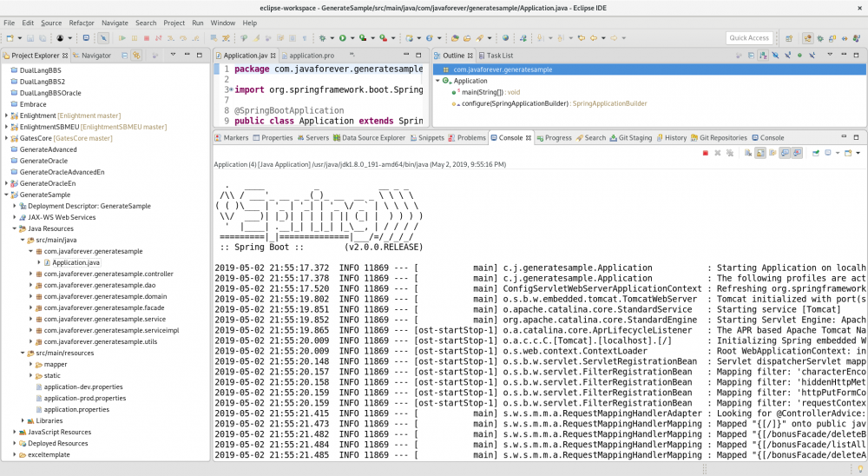Click Collapse All in Project Explorer
This screenshot has width=868, height=476.
coord(125,56)
